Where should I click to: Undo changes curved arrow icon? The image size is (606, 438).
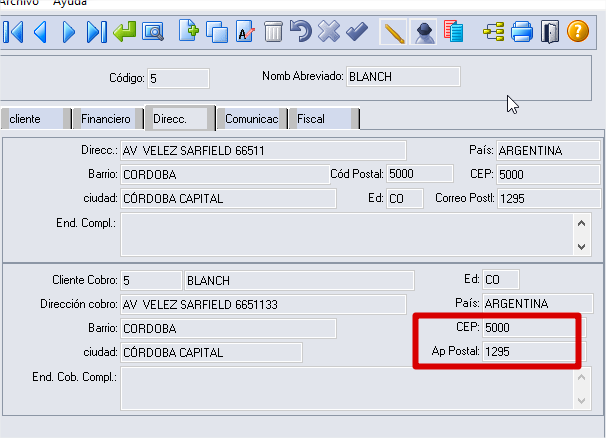click(301, 31)
